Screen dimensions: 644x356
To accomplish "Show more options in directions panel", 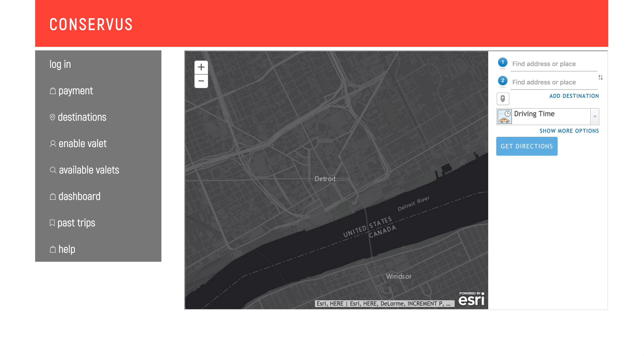I will 569,131.
